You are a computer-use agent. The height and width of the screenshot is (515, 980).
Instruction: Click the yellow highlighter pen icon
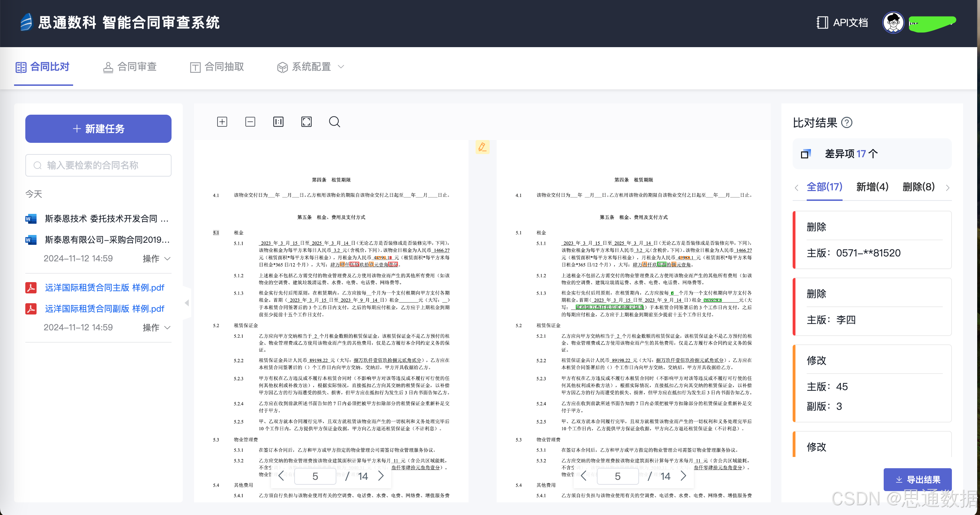482,147
